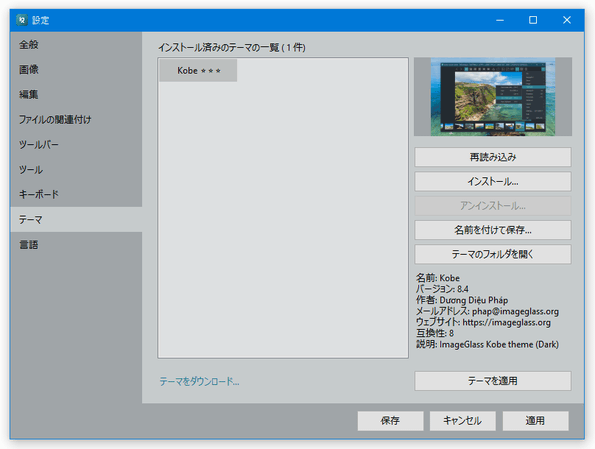Viewport: 595px width, 449px height.
Task: Click the テーマを適用 button
Action: click(493, 381)
